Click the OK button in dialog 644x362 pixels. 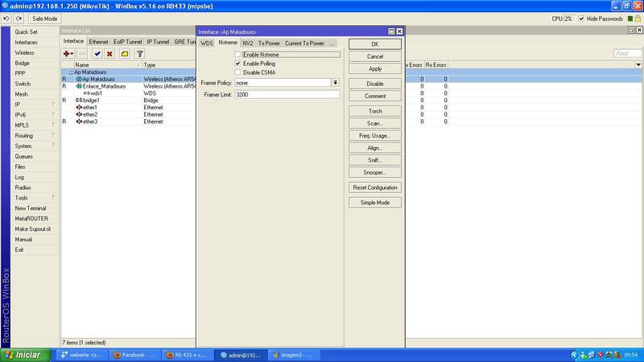pos(375,44)
